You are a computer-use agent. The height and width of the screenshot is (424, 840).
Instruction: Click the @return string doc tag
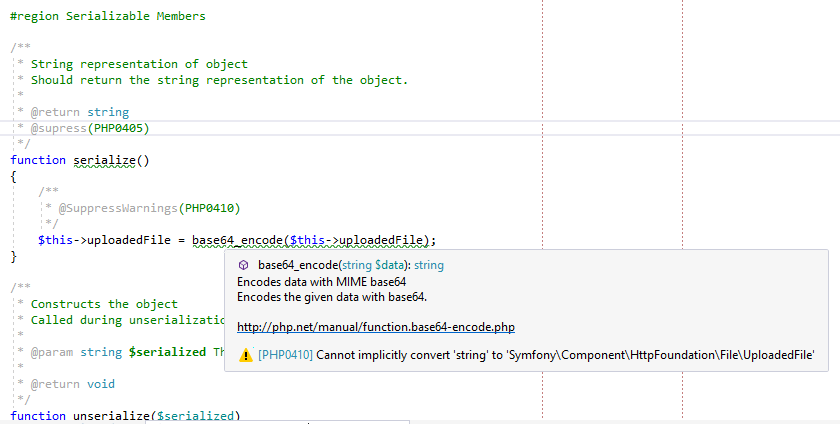click(x=80, y=112)
